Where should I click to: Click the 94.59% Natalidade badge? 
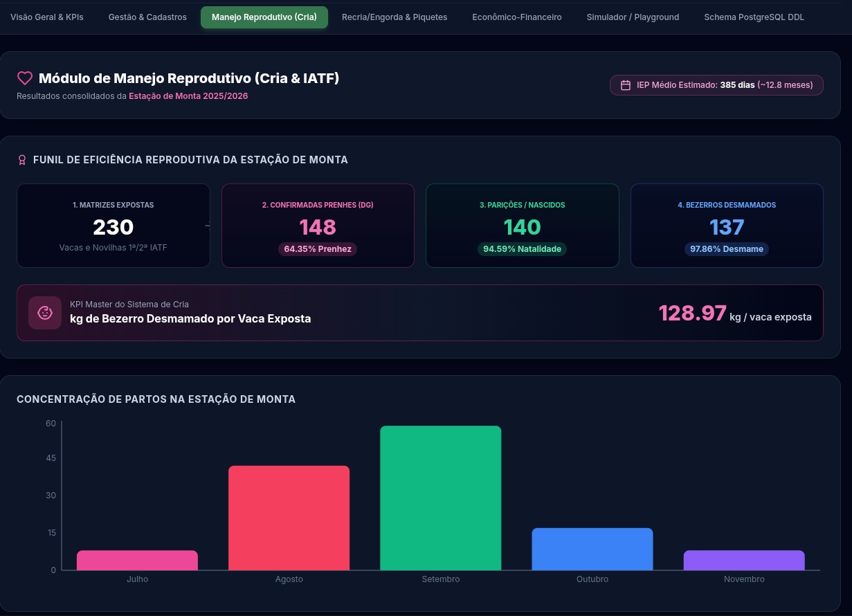coord(522,249)
